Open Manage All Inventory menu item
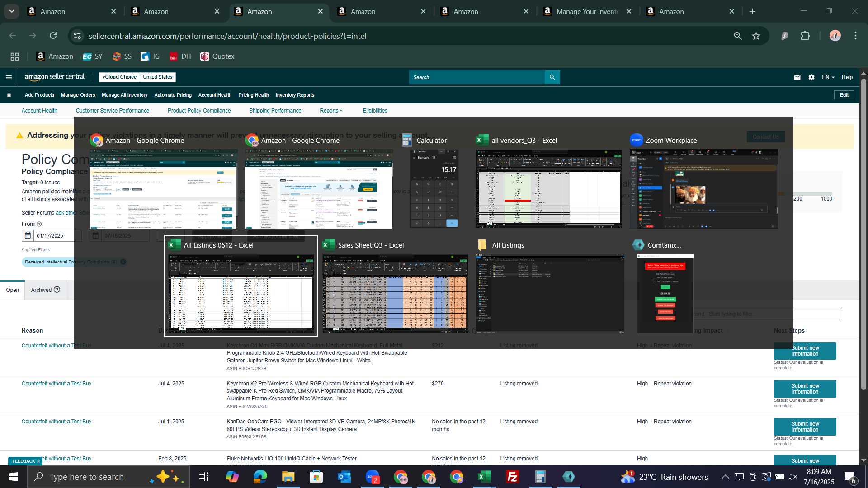 coord(124,95)
